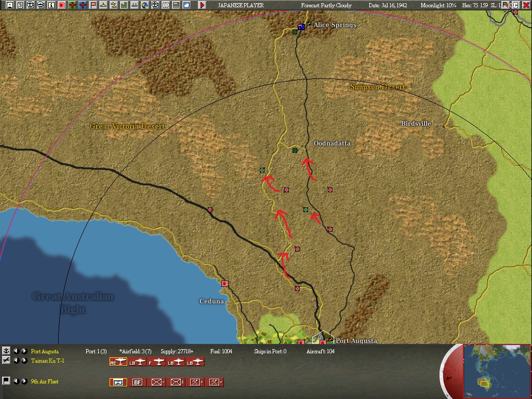This screenshot has height=399, width=532.
Task: Open the save game disk icon
Action: [x=10, y=5]
